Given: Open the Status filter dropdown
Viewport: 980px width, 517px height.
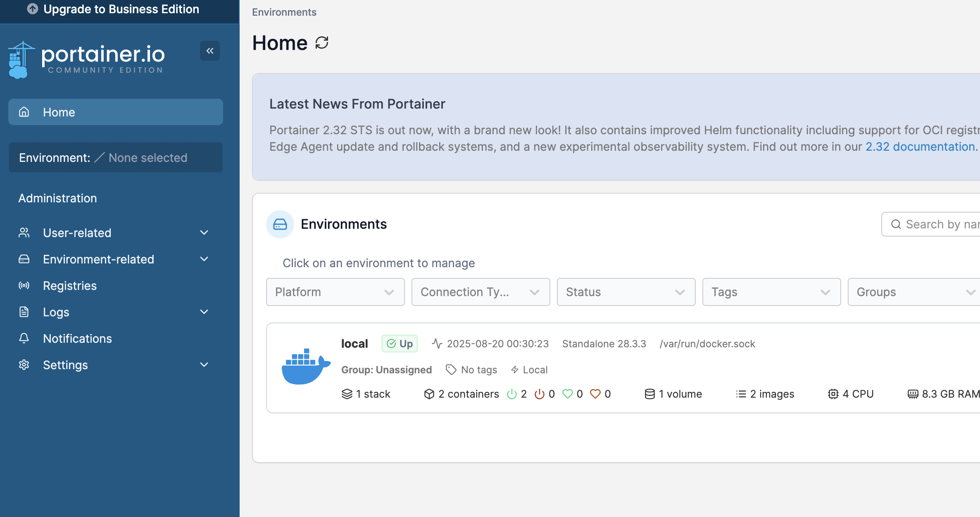Looking at the screenshot, I should pos(626,292).
